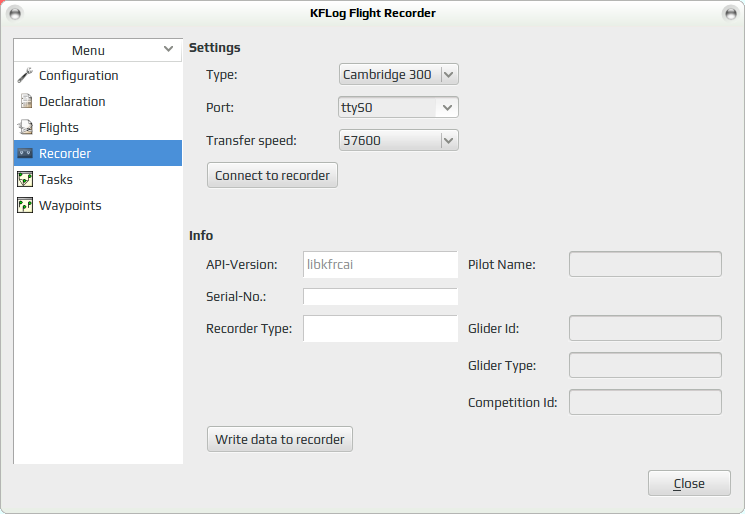This screenshot has height=514, width=745.
Task: Open the Configuration page
Action: 98,76
